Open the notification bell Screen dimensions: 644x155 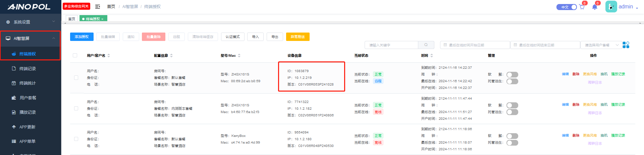595,7
